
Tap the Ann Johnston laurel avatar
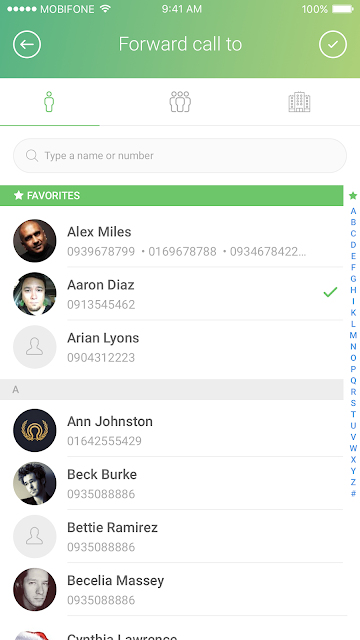[x=35, y=430]
